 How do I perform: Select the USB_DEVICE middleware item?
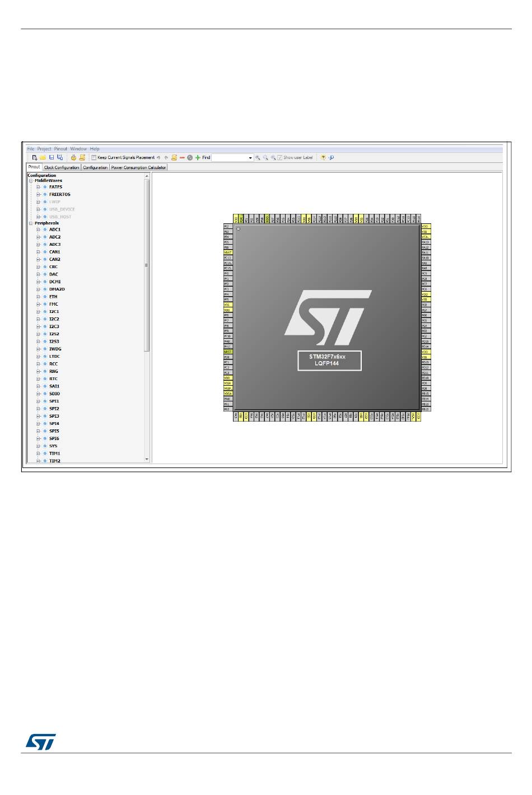(62, 209)
